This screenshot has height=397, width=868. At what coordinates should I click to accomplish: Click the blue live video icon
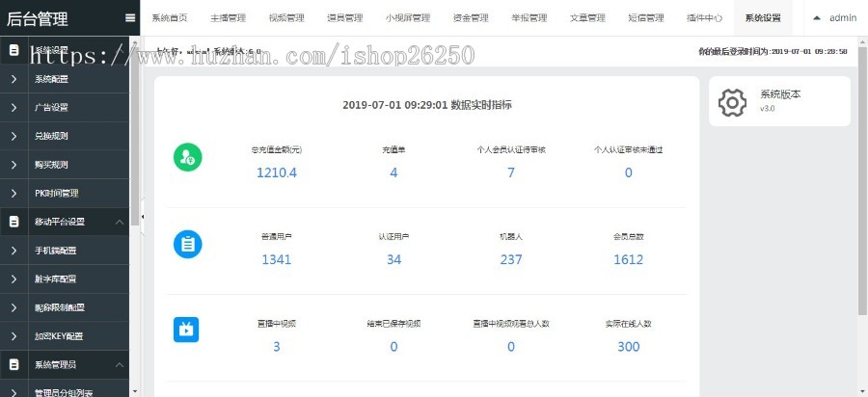(187, 330)
